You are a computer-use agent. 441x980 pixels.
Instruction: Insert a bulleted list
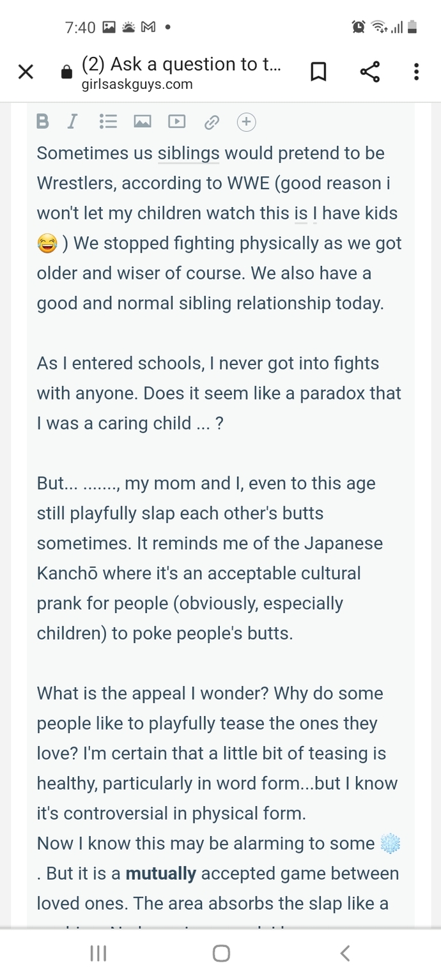pos(109,121)
